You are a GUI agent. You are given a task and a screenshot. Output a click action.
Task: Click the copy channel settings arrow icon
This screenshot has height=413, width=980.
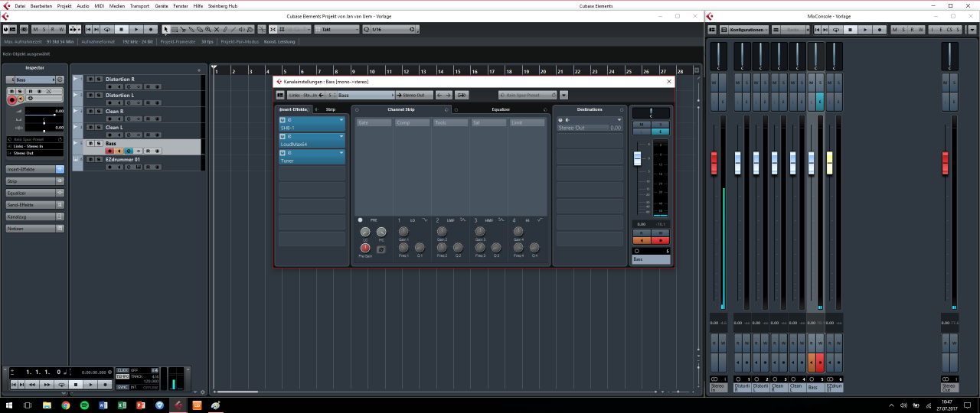pos(462,95)
